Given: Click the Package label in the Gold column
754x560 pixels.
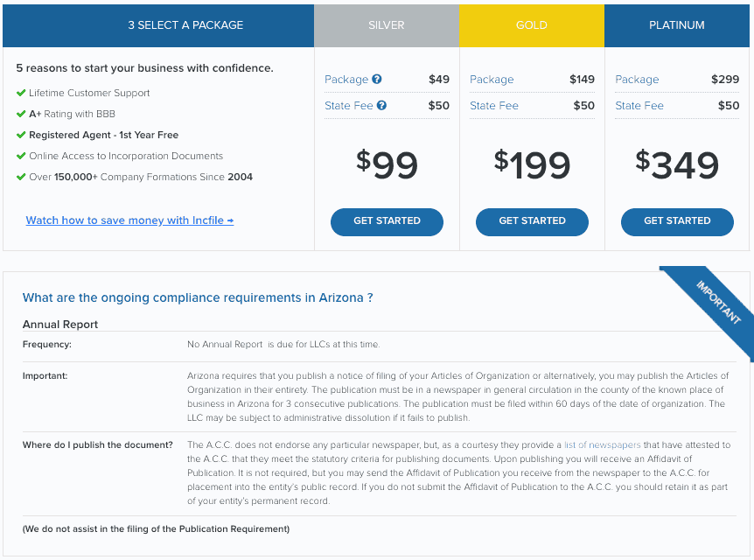Looking at the screenshot, I should click(491, 80).
